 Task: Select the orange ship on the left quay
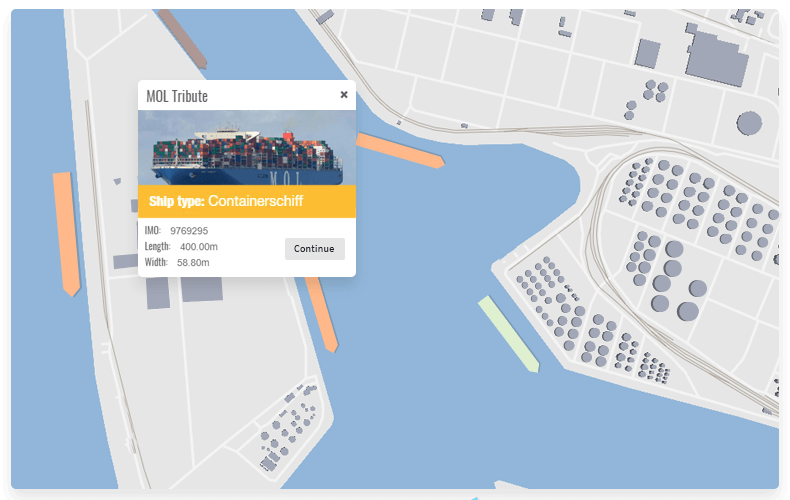pos(66,232)
